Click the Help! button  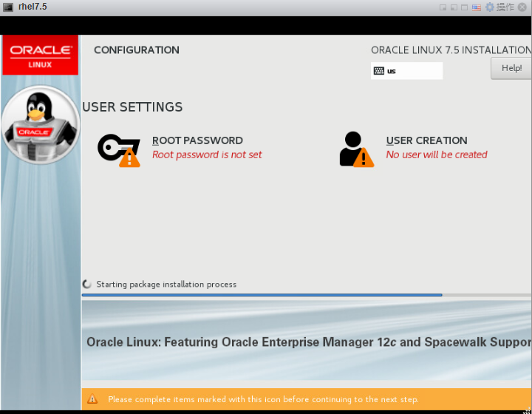[x=511, y=68]
